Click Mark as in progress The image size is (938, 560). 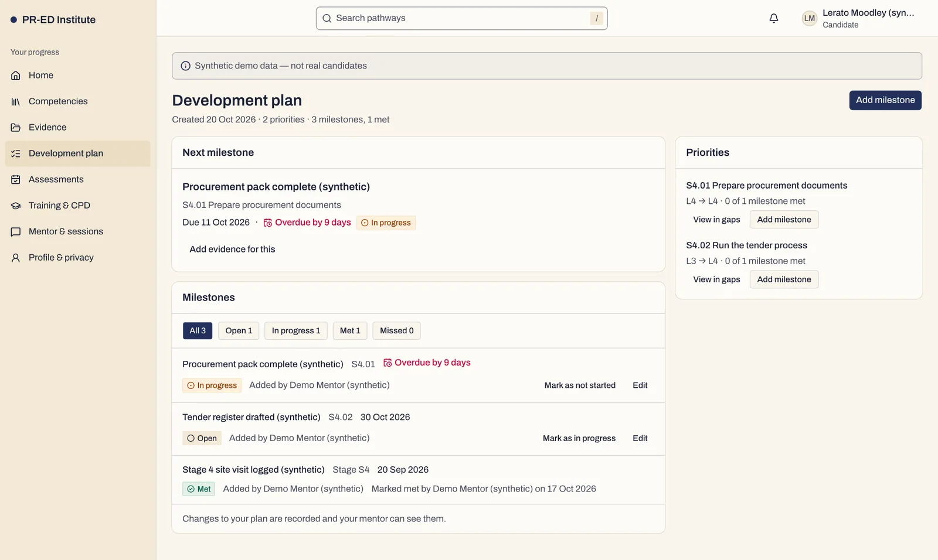[x=579, y=438]
